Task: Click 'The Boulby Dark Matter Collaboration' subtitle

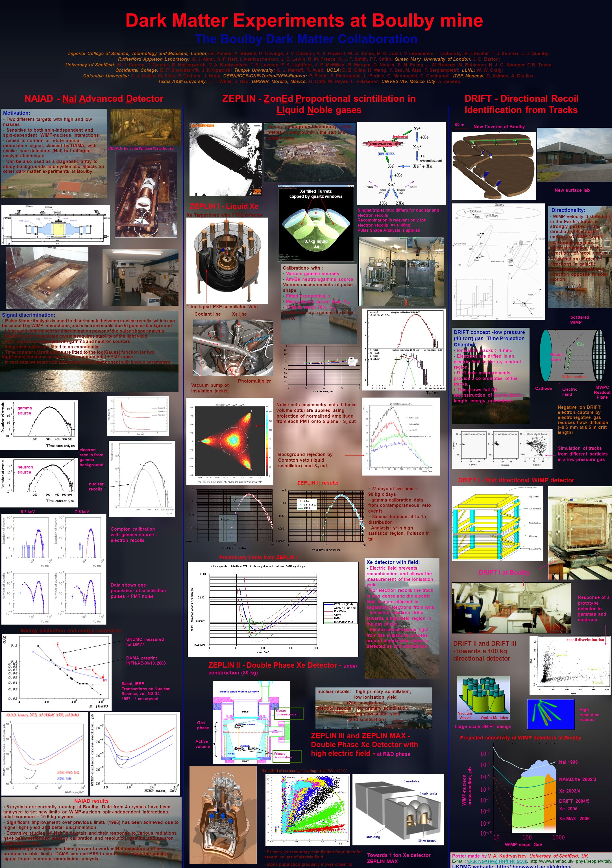Action: click(306, 39)
